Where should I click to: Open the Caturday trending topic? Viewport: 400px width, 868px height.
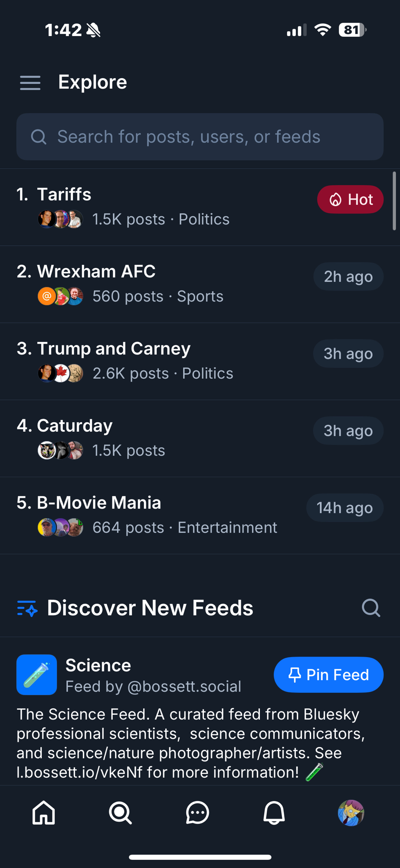pyautogui.click(x=75, y=426)
